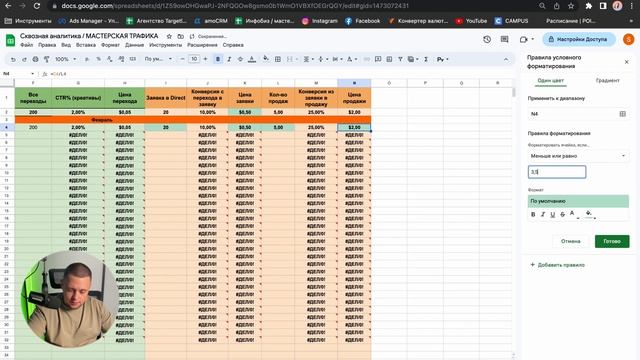The width and height of the screenshot is (640, 360).
Task: Open Данные menu
Action: [134, 45]
